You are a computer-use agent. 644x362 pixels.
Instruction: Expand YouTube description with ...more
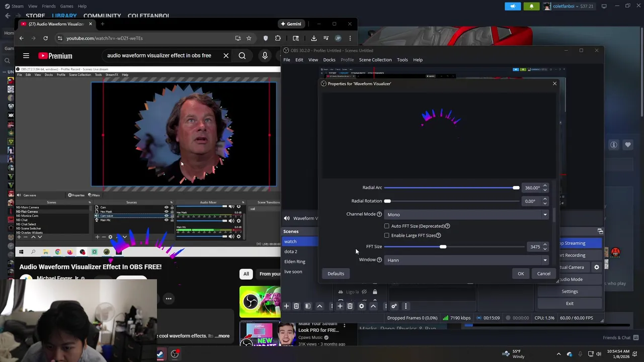point(221,336)
